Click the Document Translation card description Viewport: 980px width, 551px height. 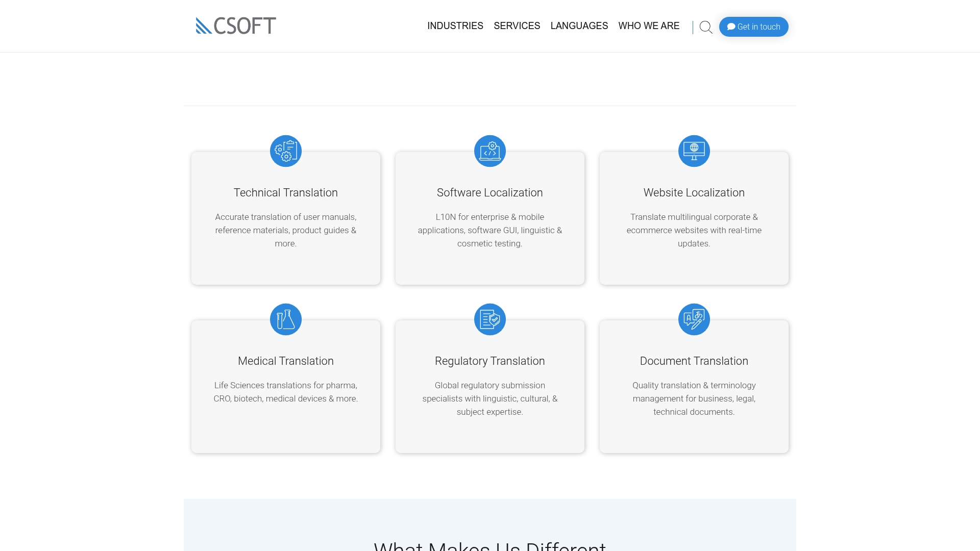click(694, 398)
